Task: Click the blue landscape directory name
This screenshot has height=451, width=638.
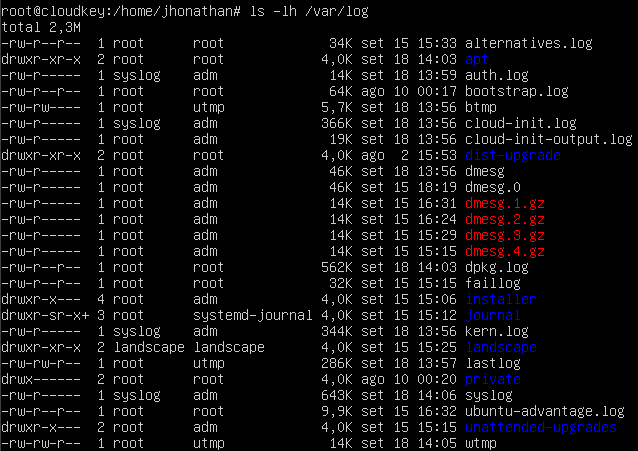Action: pos(501,347)
